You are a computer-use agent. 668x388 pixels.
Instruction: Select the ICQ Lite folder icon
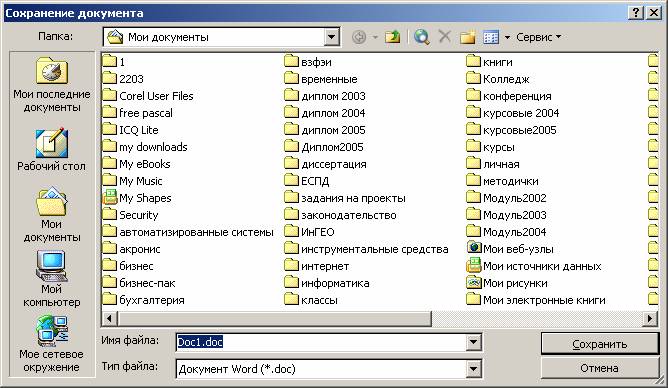tap(110, 129)
